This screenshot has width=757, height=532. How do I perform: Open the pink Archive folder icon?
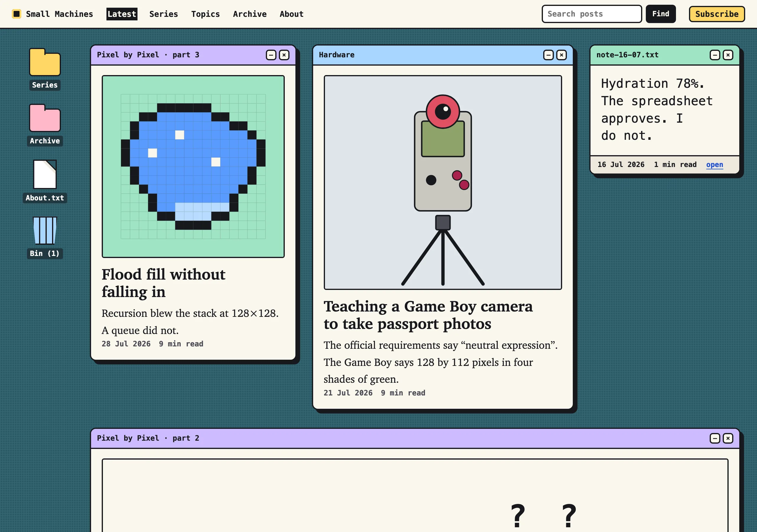45,118
